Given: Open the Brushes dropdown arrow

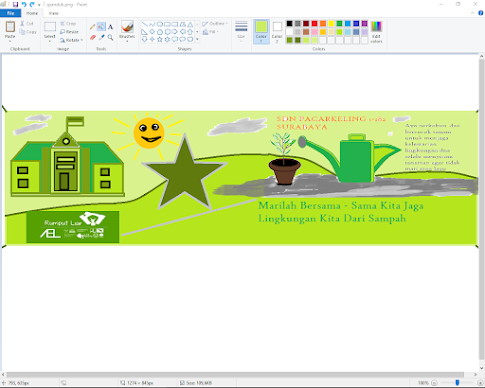Looking at the screenshot, I should pos(127,41).
